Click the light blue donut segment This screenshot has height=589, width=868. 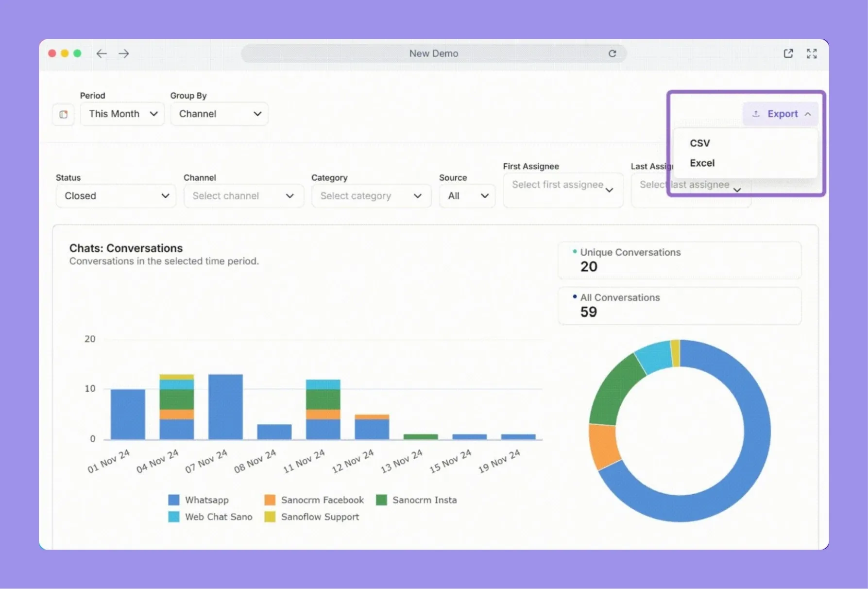point(655,356)
